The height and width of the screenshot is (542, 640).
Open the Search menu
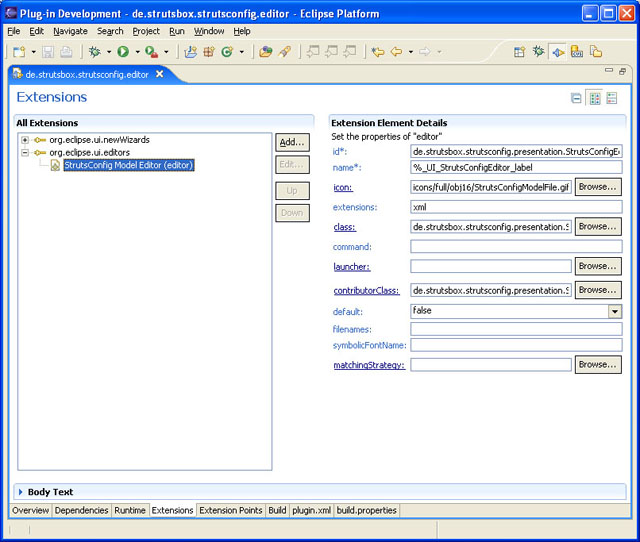(110, 31)
